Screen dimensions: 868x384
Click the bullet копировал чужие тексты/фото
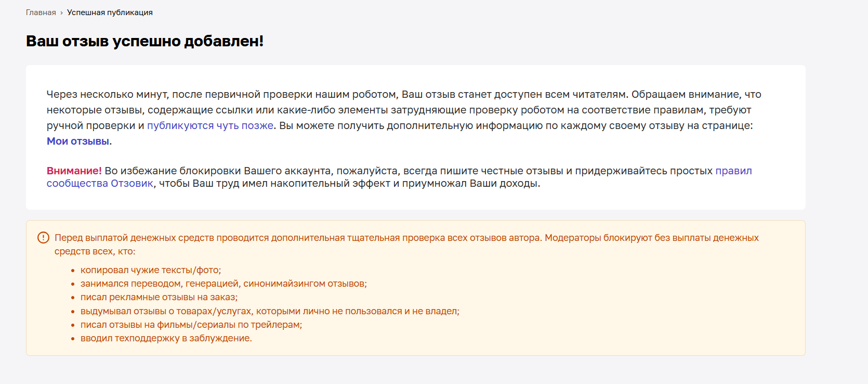[x=151, y=270]
